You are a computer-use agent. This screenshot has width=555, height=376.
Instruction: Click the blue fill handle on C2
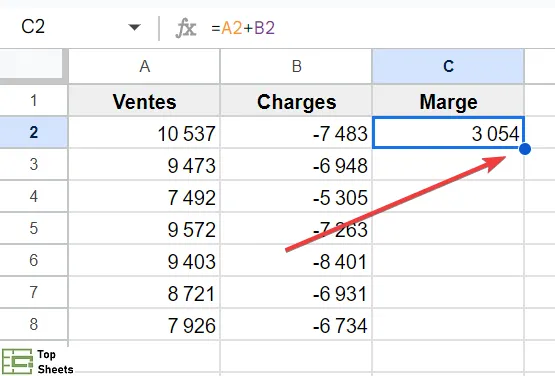(x=525, y=149)
